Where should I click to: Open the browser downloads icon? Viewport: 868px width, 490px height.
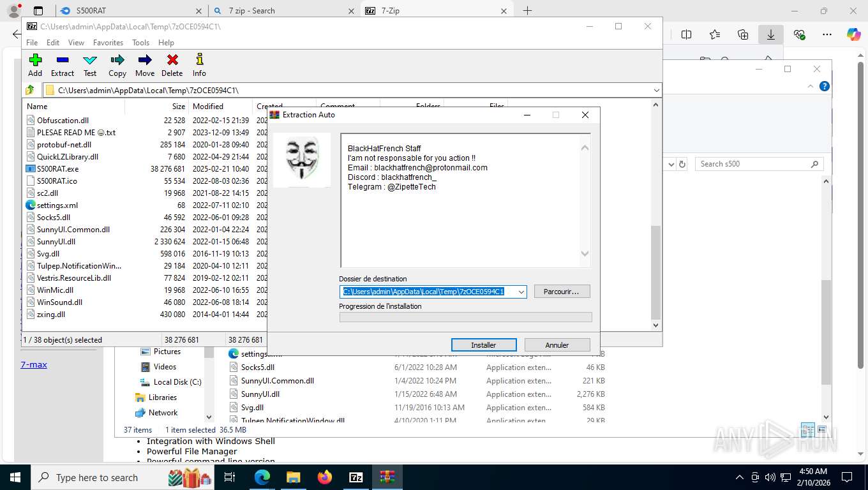771,34
